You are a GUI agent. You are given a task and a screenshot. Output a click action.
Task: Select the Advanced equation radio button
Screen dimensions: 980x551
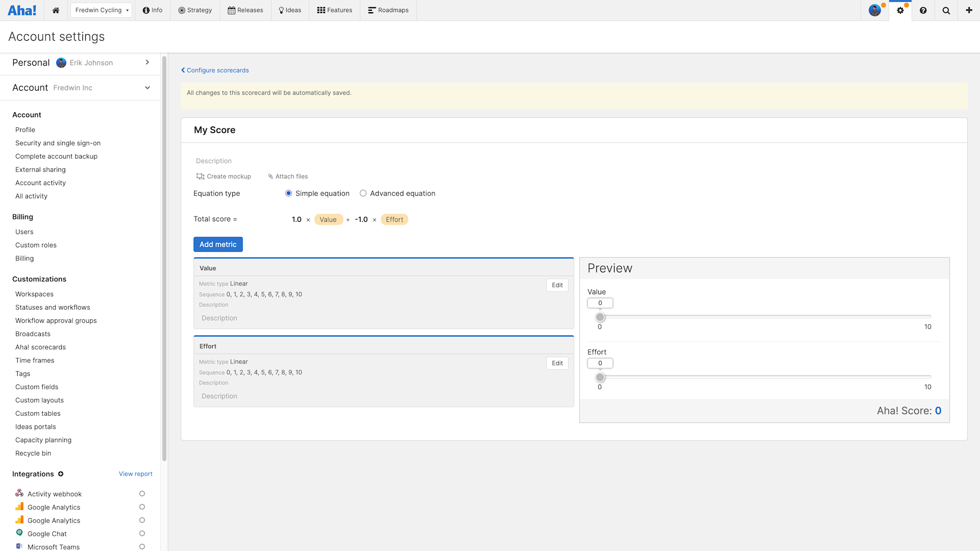363,193
